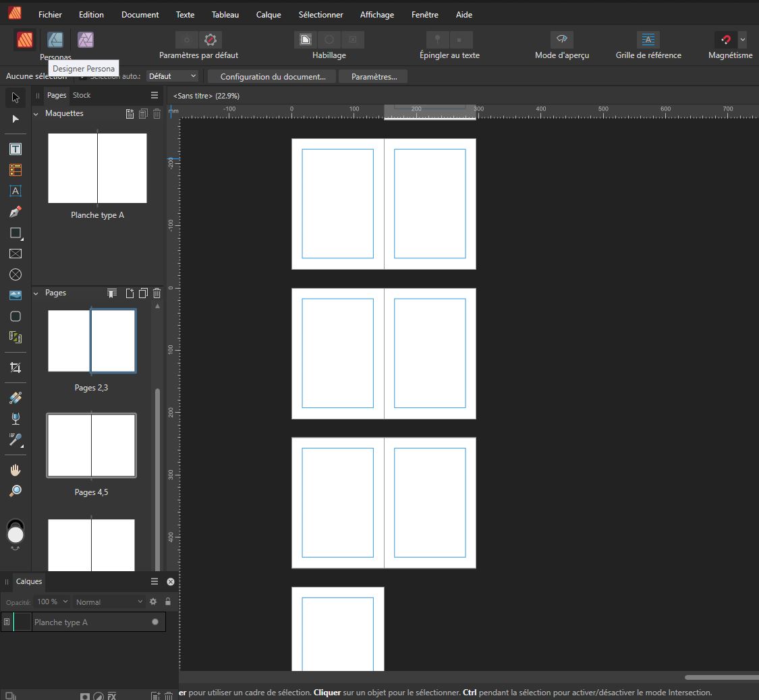Select the Table tool
This screenshot has height=700, width=759.
(x=16, y=170)
